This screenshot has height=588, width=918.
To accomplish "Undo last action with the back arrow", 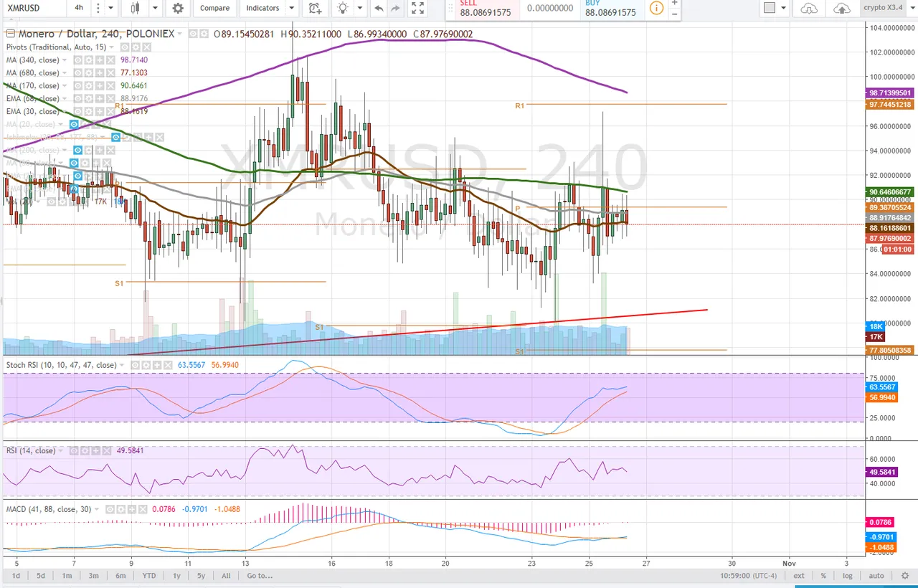I will (x=379, y=8).
